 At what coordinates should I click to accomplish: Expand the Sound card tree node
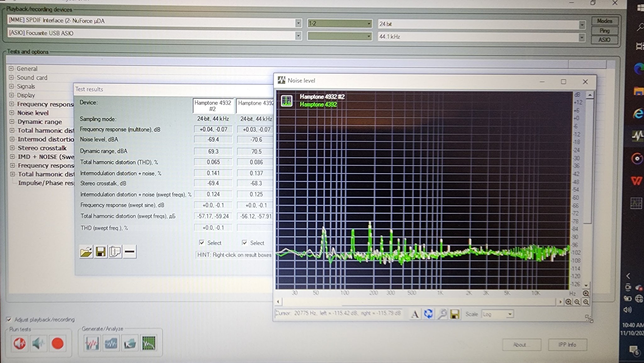pos(11,77)
